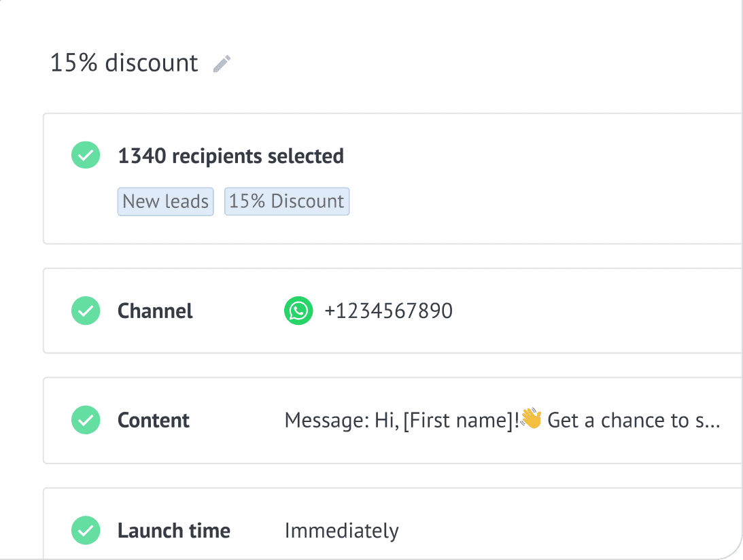Click the waving hand emoji in message

(531, 419)
